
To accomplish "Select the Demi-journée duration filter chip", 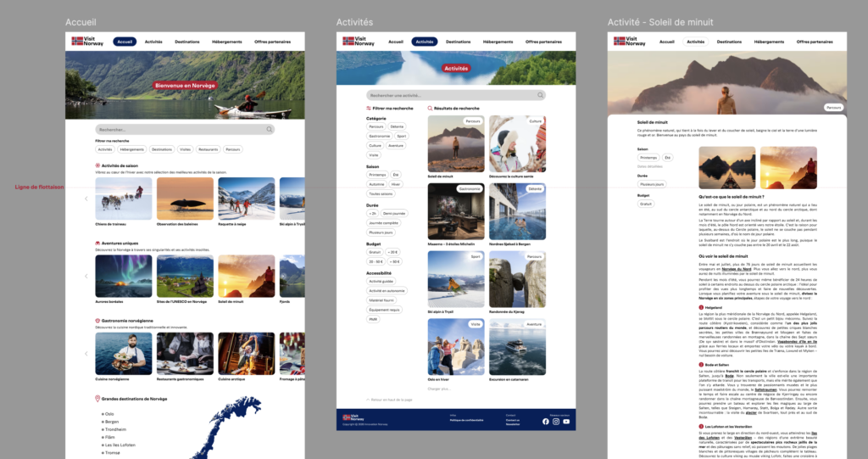I will point(395,213).
